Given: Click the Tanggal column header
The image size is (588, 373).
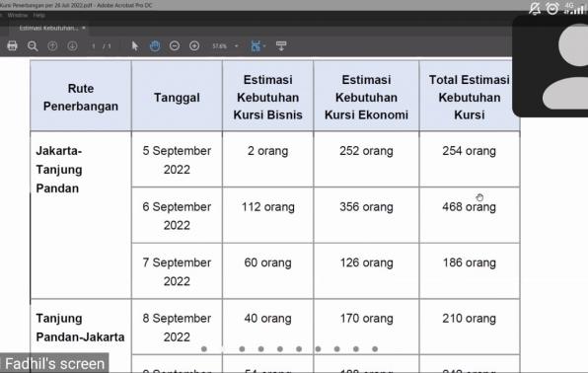Looking at the screenshot, I should (177, 97).
